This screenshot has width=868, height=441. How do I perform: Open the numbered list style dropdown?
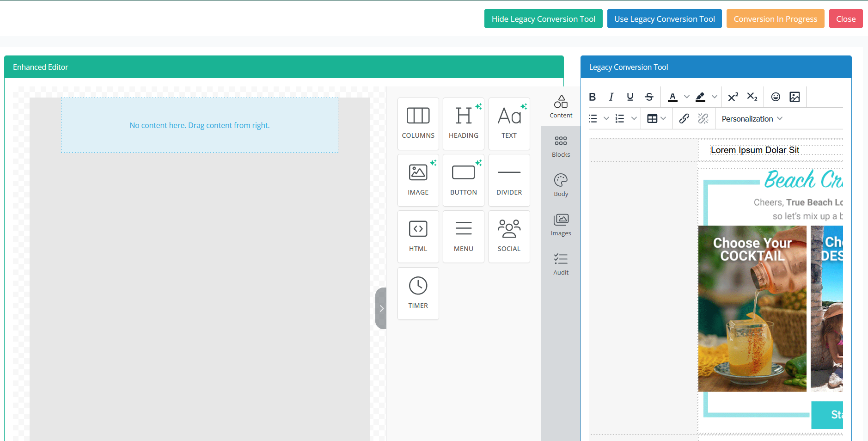coord(635,118)
